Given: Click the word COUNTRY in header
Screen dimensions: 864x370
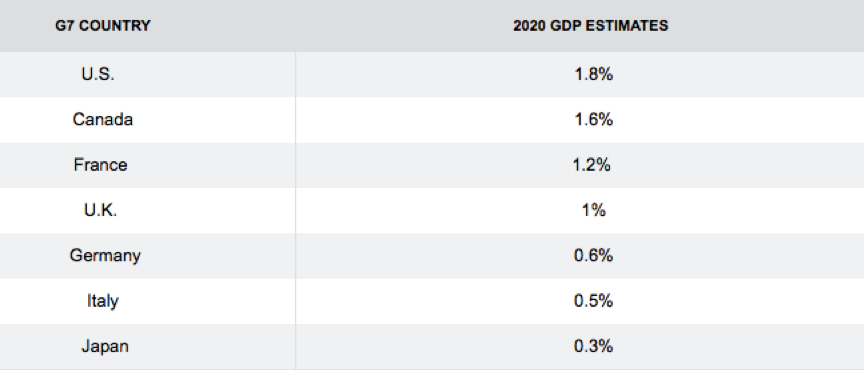Looking at the screenshot, I should (x=115, y=26).
